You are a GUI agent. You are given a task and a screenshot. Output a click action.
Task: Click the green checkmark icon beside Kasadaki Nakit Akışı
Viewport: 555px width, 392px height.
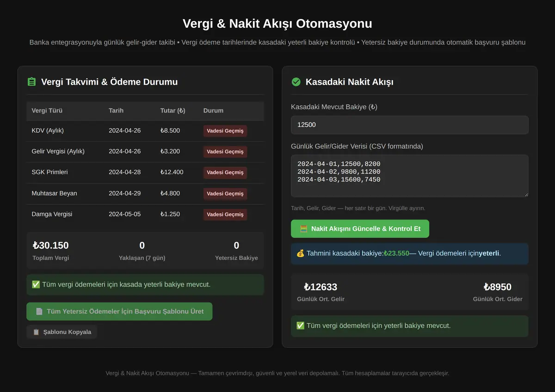[296, 82]
